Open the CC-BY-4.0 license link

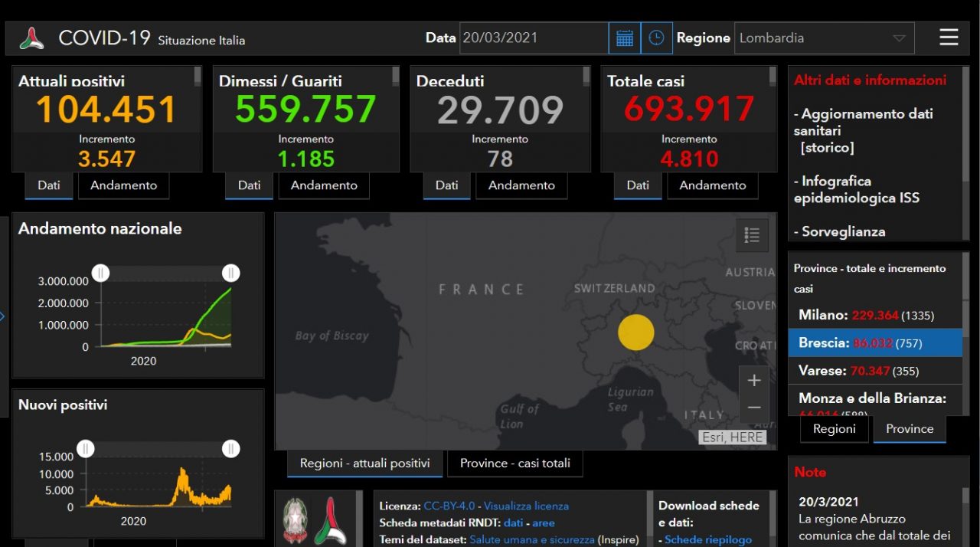[449, 506]
